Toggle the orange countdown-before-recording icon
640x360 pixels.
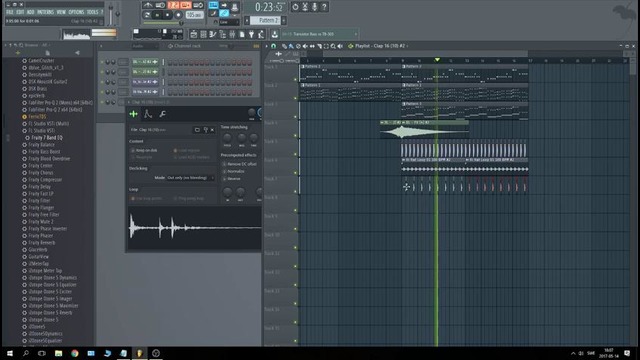pyautogui.click(x=173, y=5)
